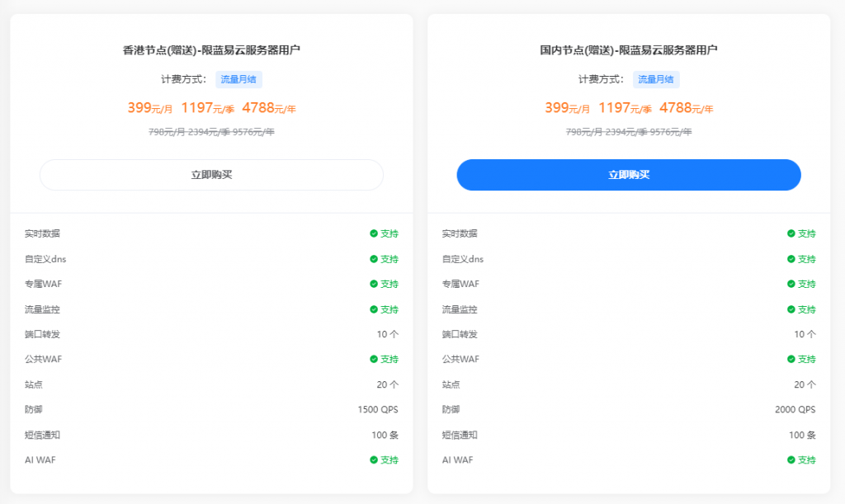
Task: Select the 流量月结 tag in the 国内节点 card
Action: pyautogui.click(x=656, y=79)
